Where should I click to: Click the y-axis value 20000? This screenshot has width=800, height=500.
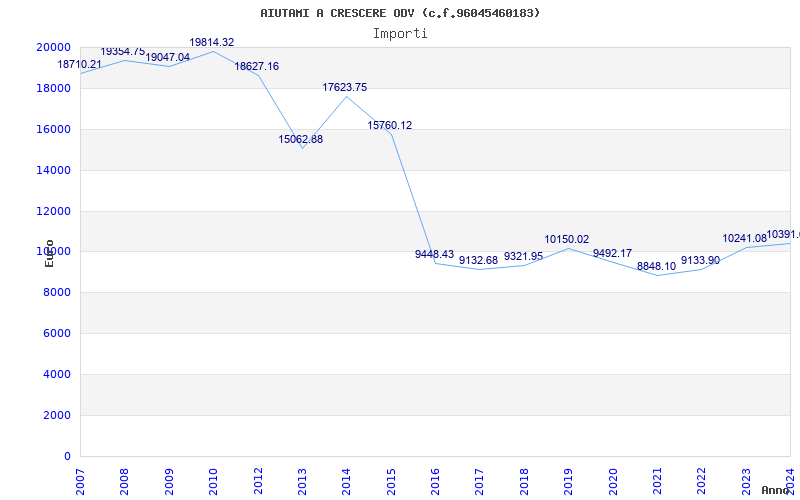coord(53,47)
